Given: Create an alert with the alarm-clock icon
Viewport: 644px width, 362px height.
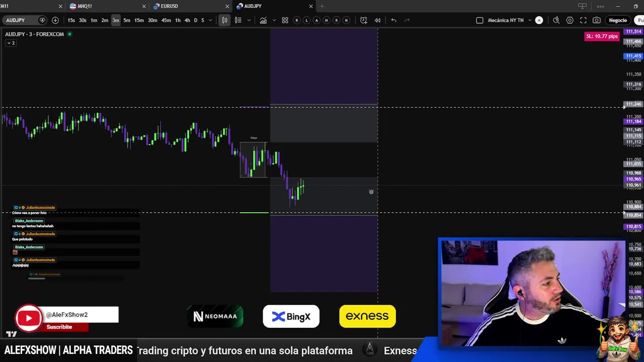Looking at the screenshot, I should click(364, 20).
